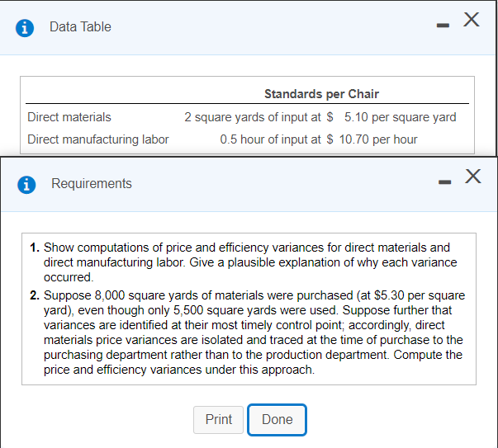The width and height of the screenshot is (498, 448).
Task: Select the Direct materials row label
Action: click(x=69, y=117)
